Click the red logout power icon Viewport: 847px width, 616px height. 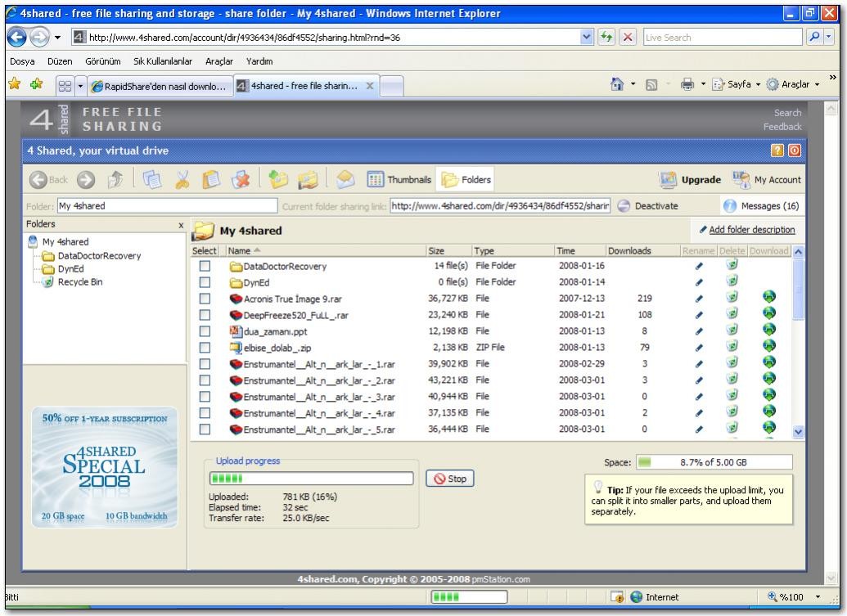click(x=794, y=151)
